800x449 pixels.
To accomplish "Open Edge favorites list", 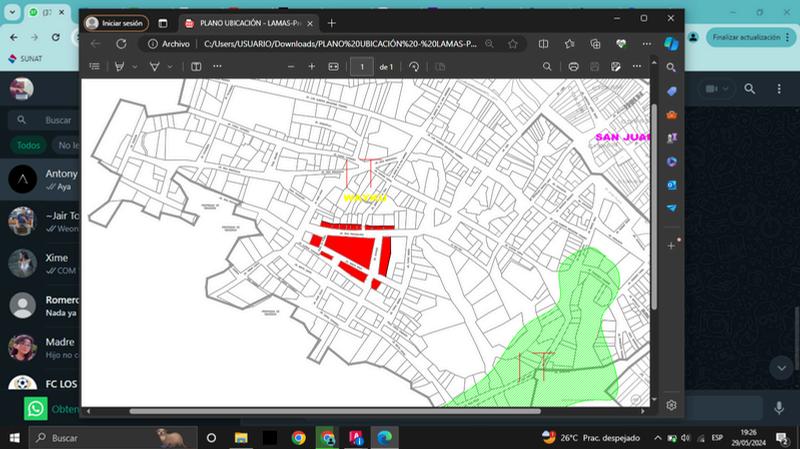I will click(569, 44).
